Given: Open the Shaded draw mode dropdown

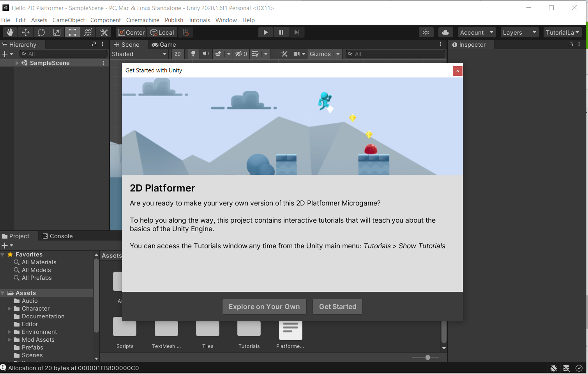Looking at the screenshot, I should [139, 54].
